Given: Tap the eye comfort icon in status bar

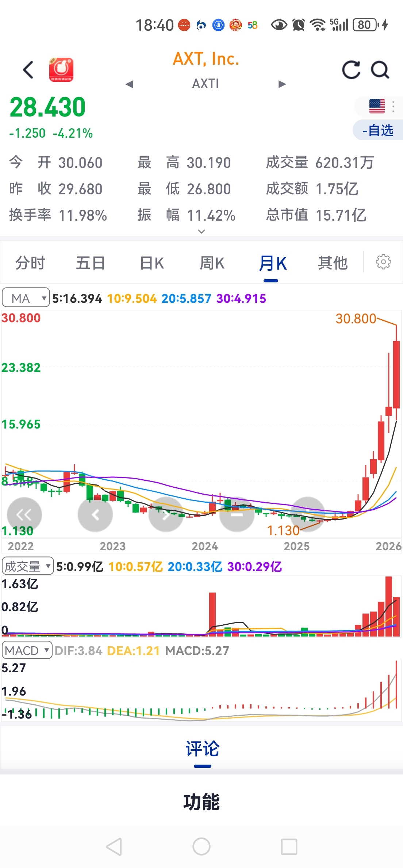Looking at the screenshot, I should [279, 25].
